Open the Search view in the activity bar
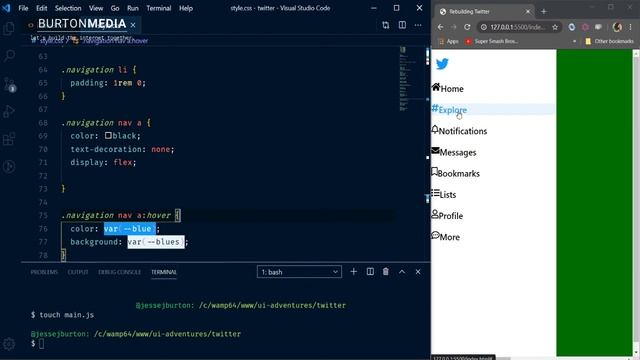 [9, 56]
